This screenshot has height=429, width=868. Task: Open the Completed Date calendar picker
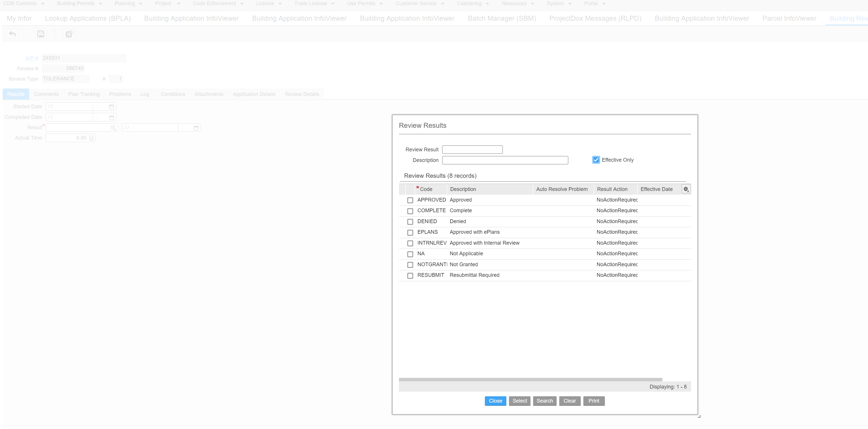coord(111,117)
